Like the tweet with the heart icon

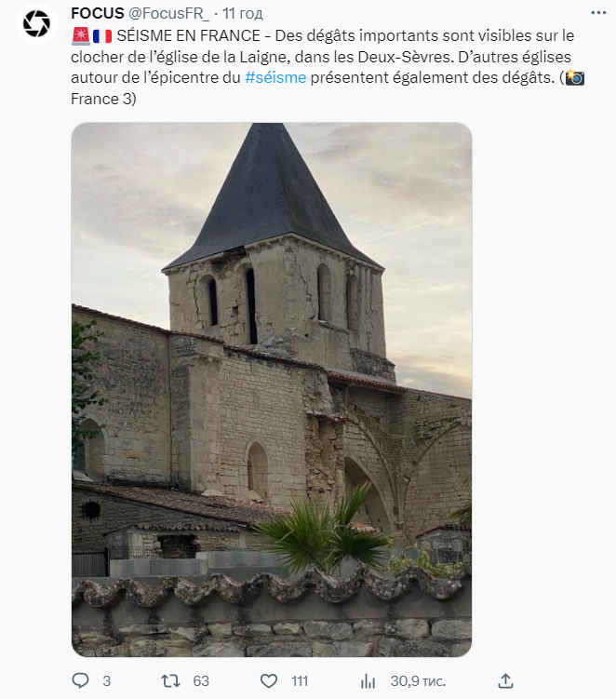coord(269,680)
